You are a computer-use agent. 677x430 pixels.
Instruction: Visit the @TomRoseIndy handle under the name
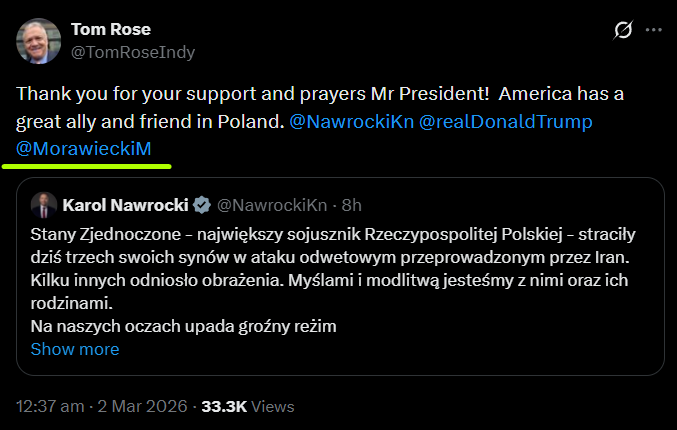click(x=133, y=51)
